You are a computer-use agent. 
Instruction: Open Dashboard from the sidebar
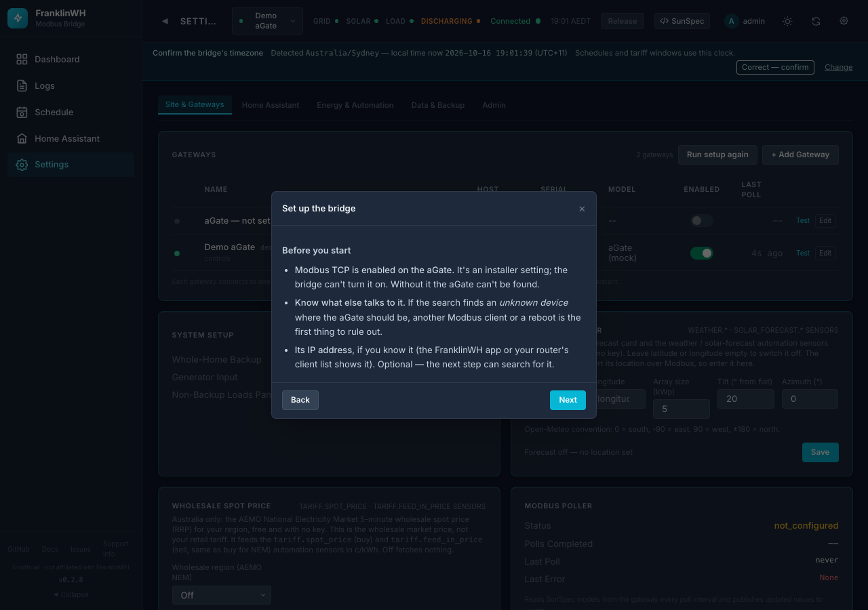coord(71,60)
